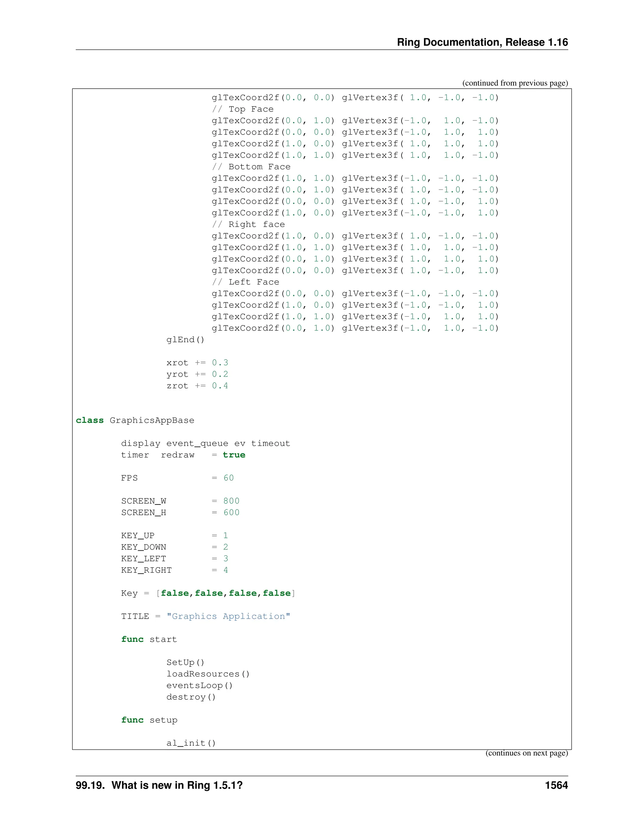644x833 pixels.
Task: Click the 'func start' definition
Action: [149, 639]
